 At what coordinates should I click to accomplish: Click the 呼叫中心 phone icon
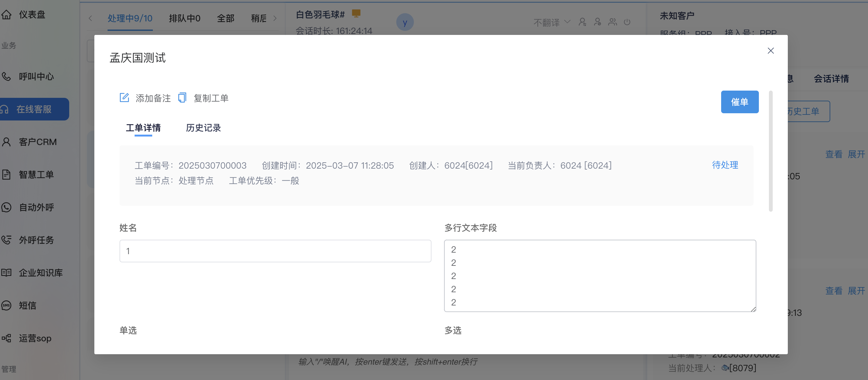pyautogui.click(x=6, y=76)
